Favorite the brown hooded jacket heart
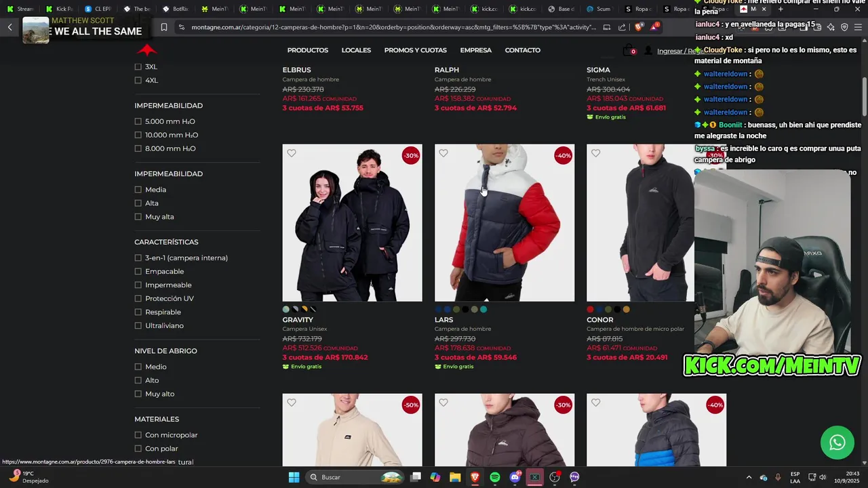Screen dimensions: 868x488 pos(443,403)
